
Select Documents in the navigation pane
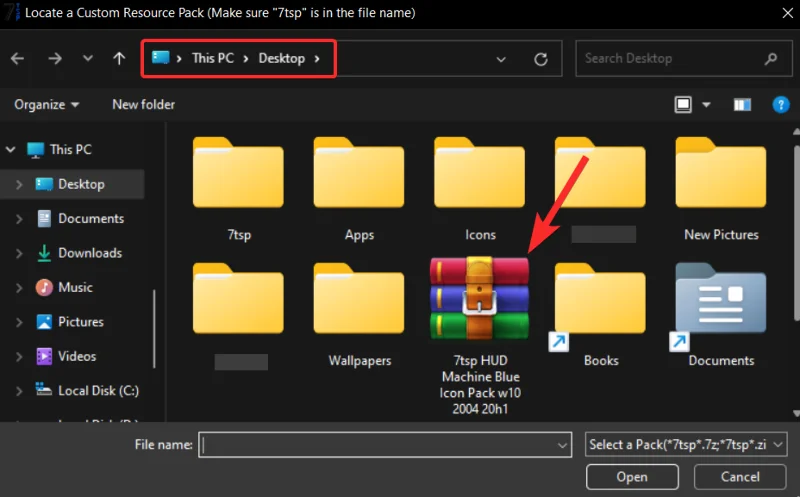coord(91,218)
